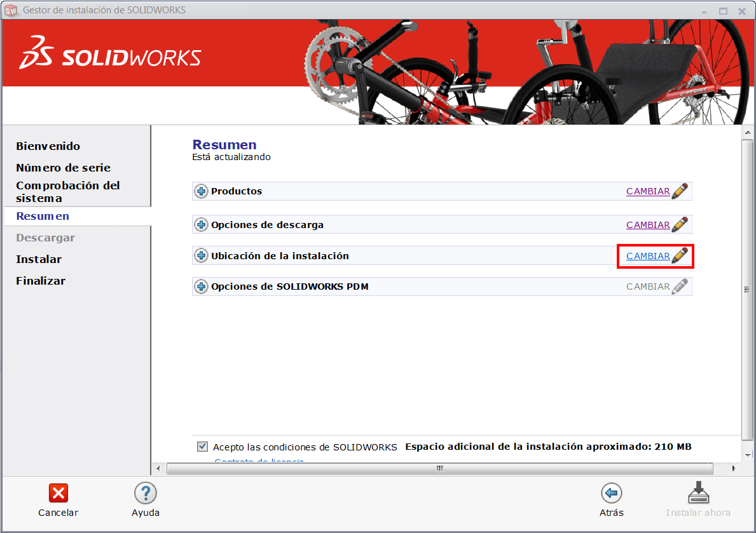Select the pencil icon beside Productos

pos(679,191)
